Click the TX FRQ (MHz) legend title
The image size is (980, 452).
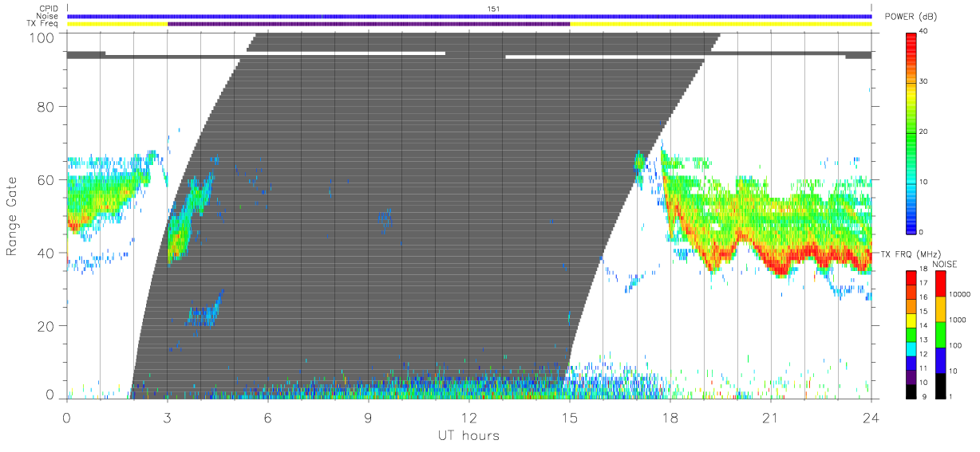[x=912, y=254]
